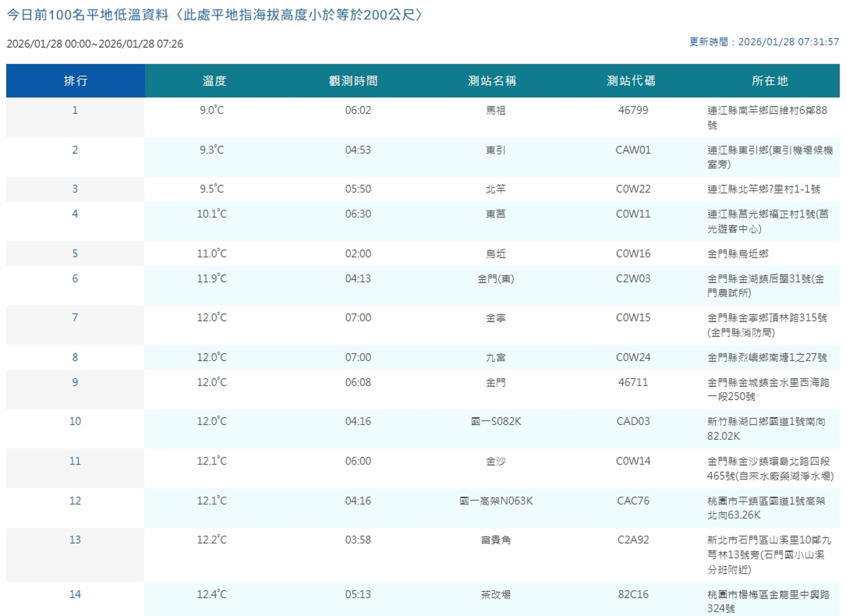Viewport: 846px width, 616px height.
Task: Click station code C0W14
Action: coord(633,462)
